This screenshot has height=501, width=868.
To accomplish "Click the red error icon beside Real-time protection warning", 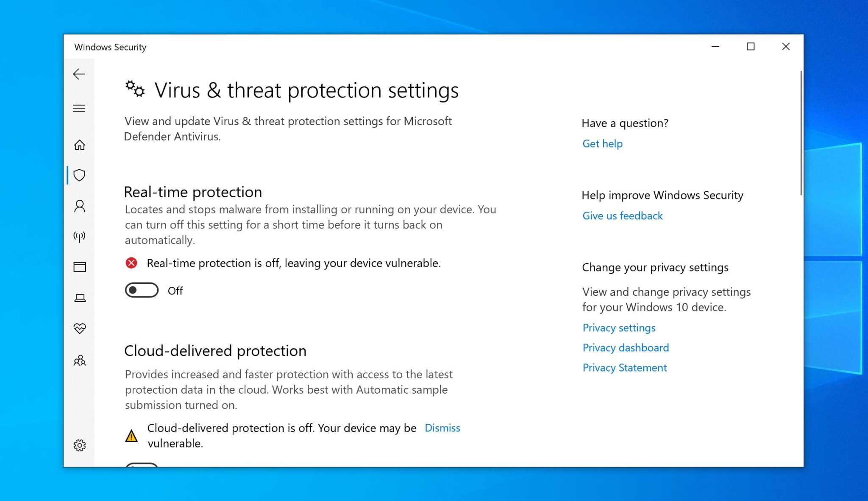I will point(132,263).
